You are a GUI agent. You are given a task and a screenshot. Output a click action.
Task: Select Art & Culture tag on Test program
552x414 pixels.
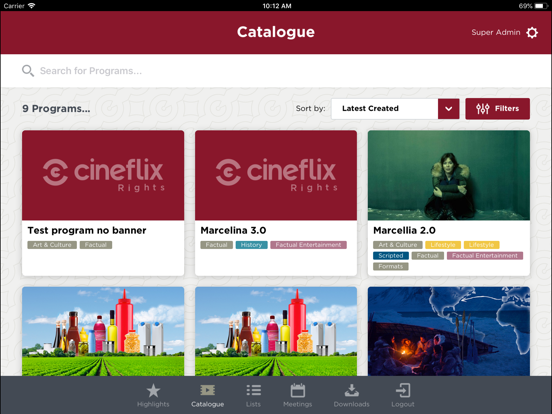[52, 245]
